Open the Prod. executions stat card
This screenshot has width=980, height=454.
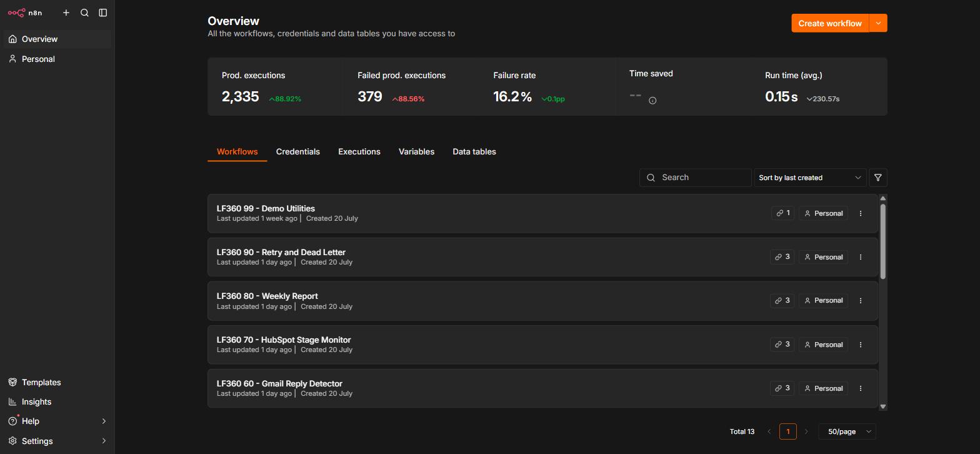(275, 86)
